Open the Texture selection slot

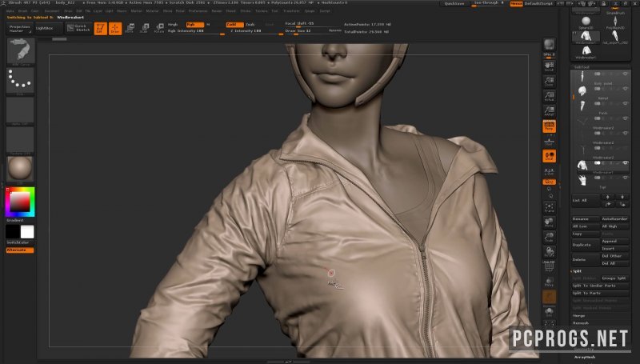[21, 140]
